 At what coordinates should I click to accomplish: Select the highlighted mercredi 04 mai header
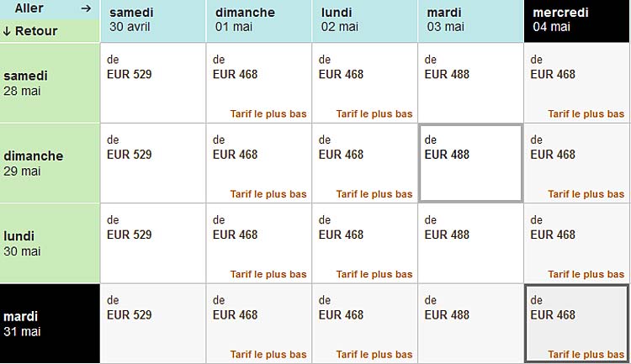click(x=576, y=20)
